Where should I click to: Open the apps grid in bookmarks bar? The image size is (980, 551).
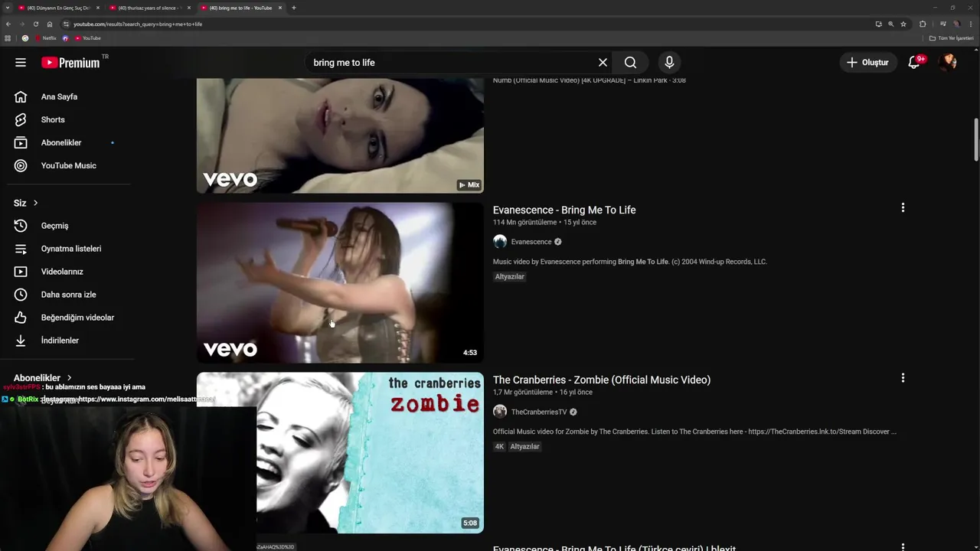click(x=8, y=38)
